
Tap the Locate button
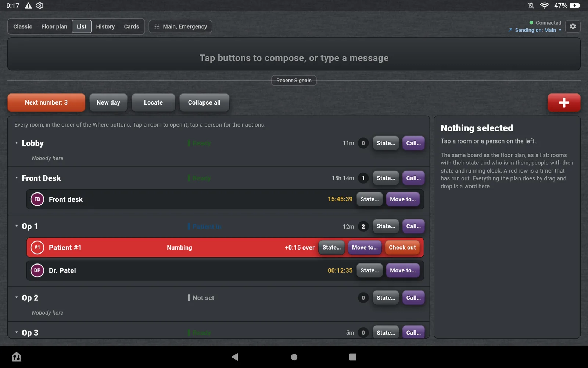153,103
